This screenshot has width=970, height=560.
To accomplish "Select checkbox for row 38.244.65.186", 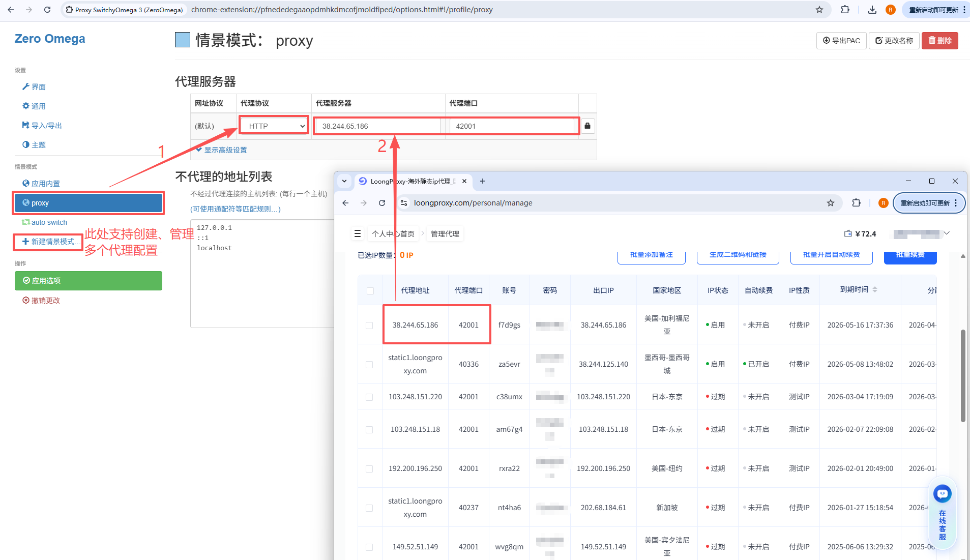I will (369, 325).
